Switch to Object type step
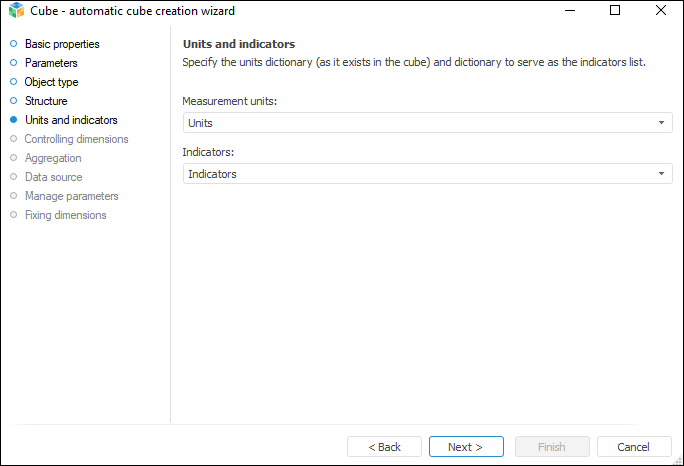 pyautogui.click(x=51, y=82)
